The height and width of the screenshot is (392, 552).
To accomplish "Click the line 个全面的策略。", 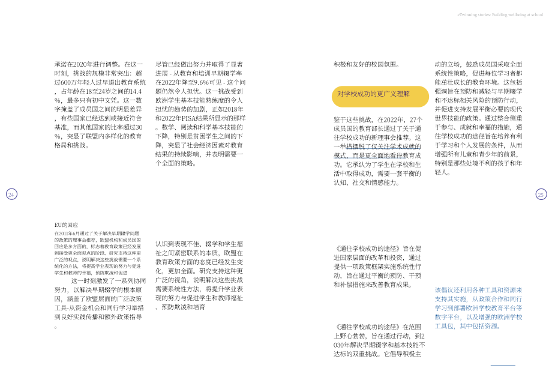I will (176, 163).
